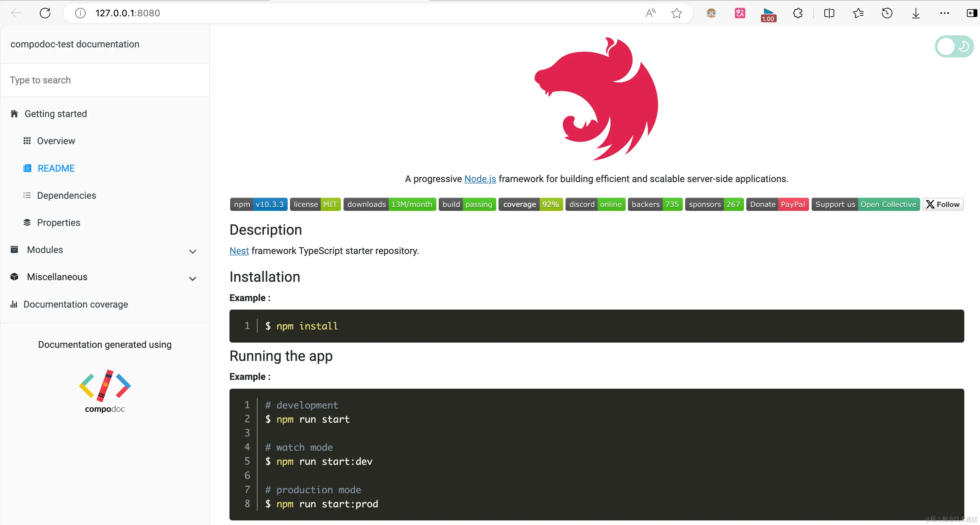The image size is (980, 525).
Task: Click the browser back arrow
Action: (x=16, y=13)
